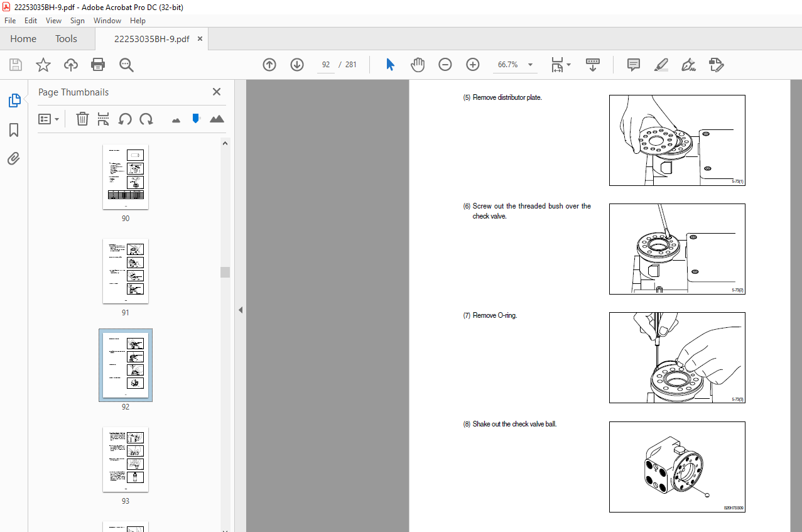Select page 90 thumbnail
This screenshot has height=532, width=802.
pyautogui.click(x=126, y=176)
